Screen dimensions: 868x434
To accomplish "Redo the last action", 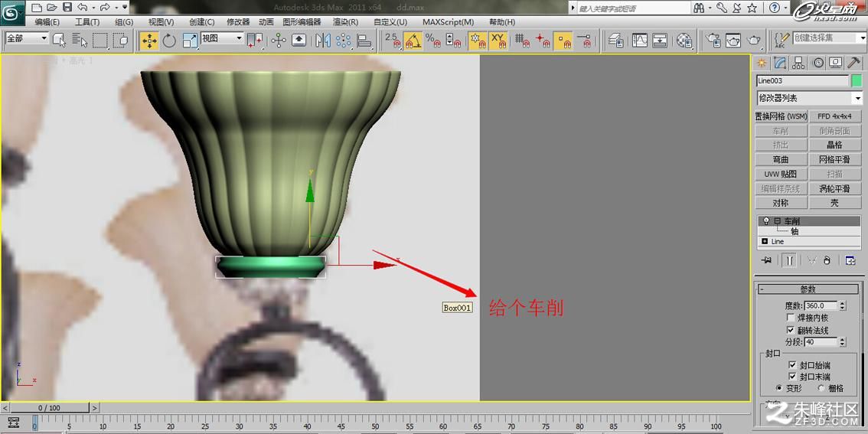I will [103, 7].
